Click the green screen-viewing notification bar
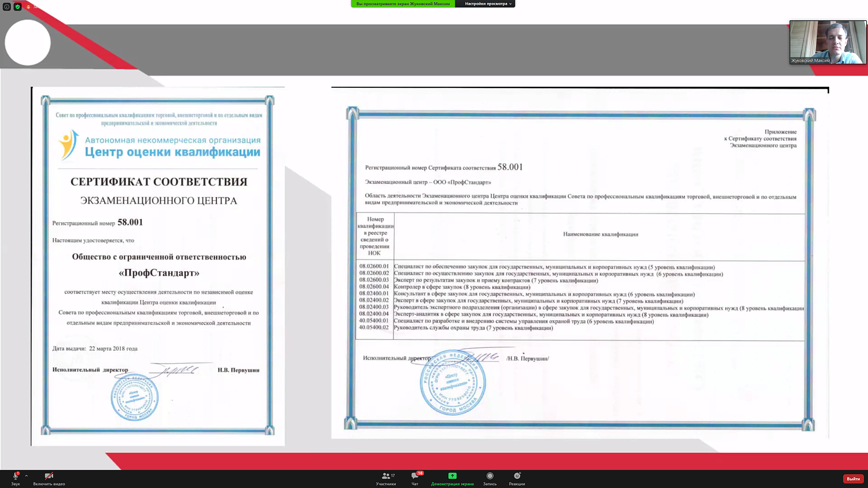Screen dimensions: 868x488 coord(403,3)
